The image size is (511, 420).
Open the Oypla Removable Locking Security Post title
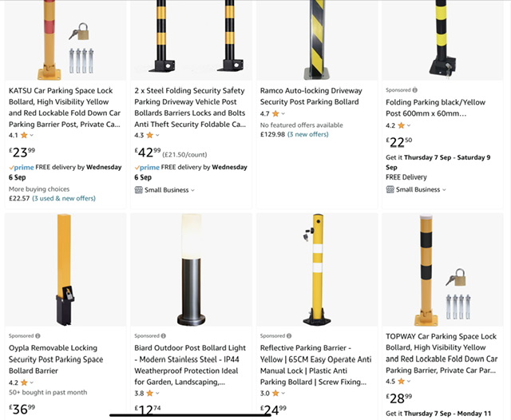pyautogui.click(x=56, y=359)
